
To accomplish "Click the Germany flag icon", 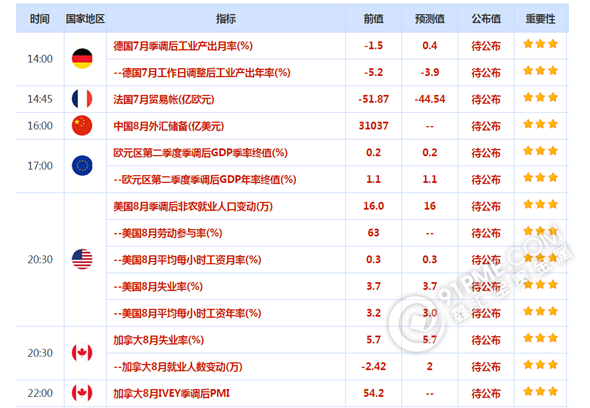I will pyautogui.click(x=82, y=59).
